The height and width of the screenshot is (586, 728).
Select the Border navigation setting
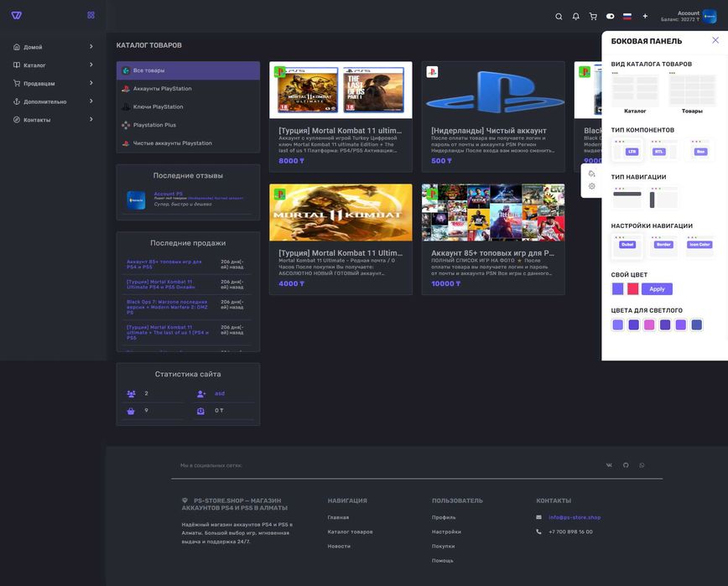(663, 246)
